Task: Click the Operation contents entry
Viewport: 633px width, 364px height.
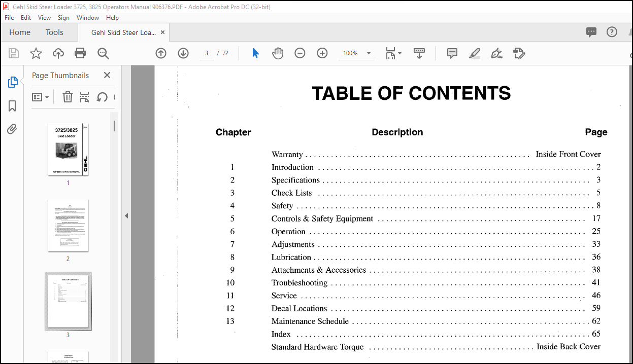Action: point(288,232)
